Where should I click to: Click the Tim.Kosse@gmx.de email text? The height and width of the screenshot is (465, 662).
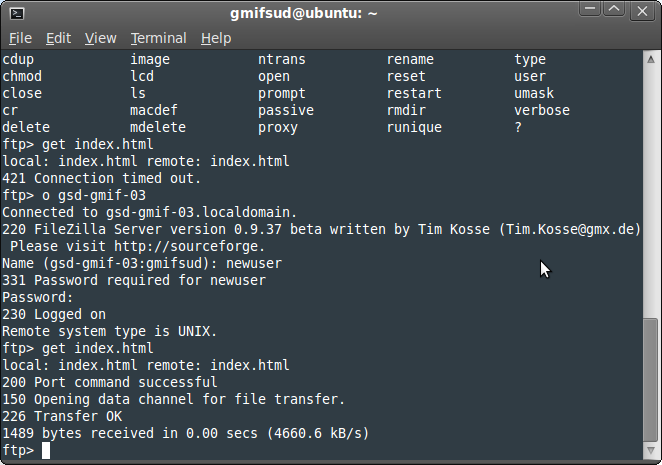(x=570, y=229)
